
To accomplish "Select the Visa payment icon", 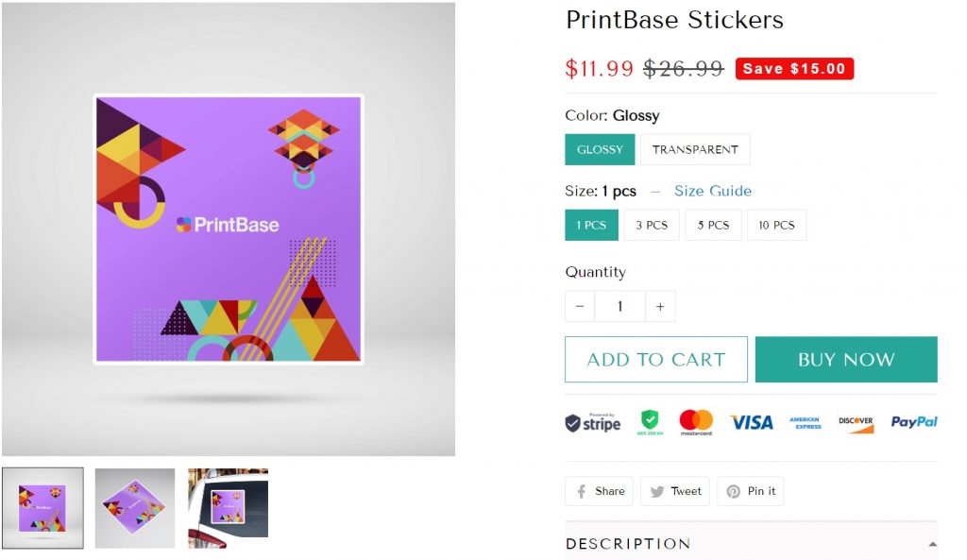I will pyautogui.click(x=751, y=422).
